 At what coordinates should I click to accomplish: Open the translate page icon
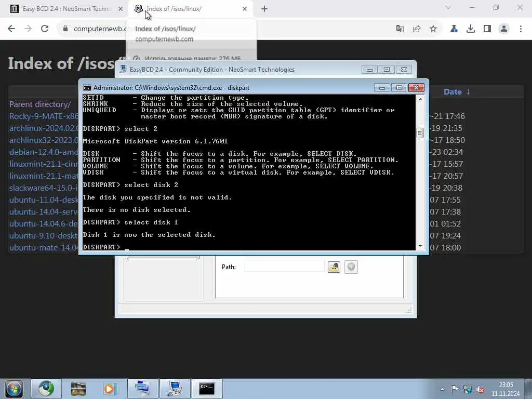point(400,29)
